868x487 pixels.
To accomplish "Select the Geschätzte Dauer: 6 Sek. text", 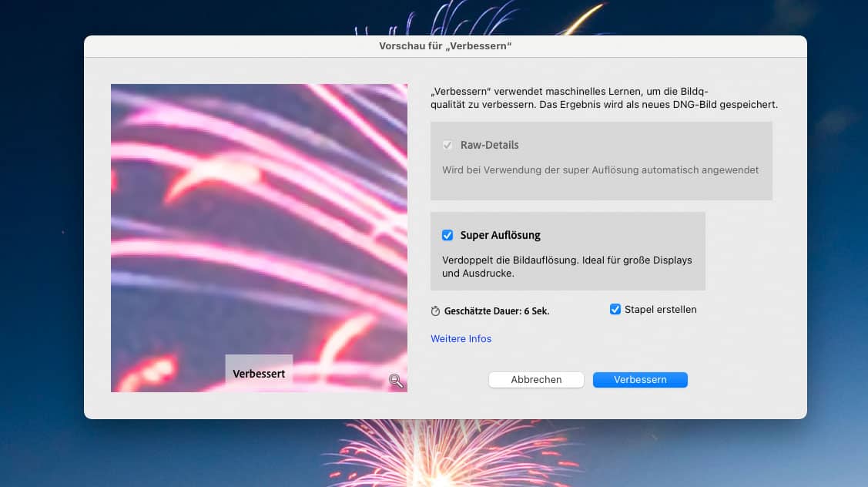I will tap(498, 311).
